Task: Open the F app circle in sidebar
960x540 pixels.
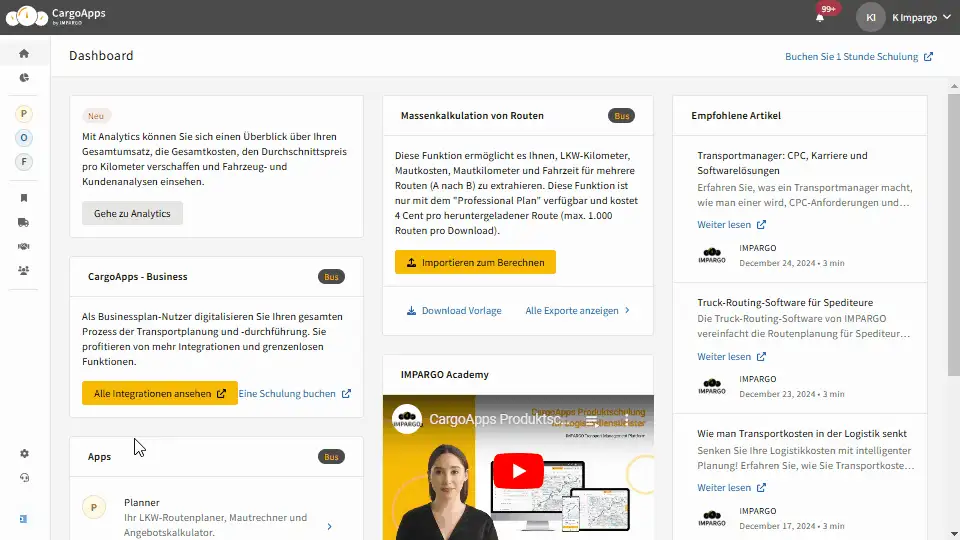Action: [24, 162]
